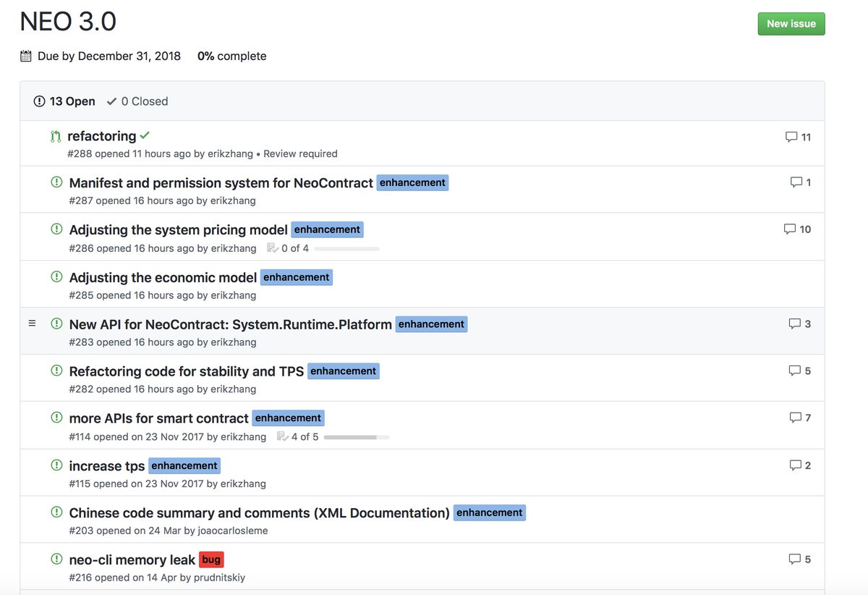Image resolution: width=868 pixels, height=595 pixels.
Task: Open Manifest and permission system for NeoContract issue
Action: point(221,183)
